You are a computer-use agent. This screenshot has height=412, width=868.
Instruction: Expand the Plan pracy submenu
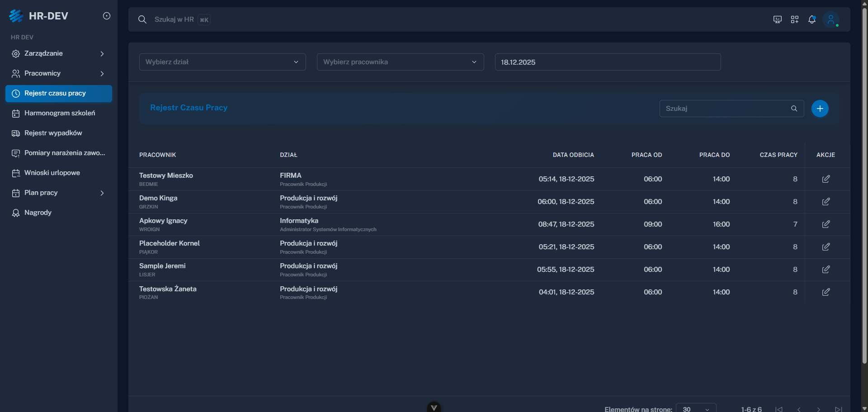(x=102, y=193)
